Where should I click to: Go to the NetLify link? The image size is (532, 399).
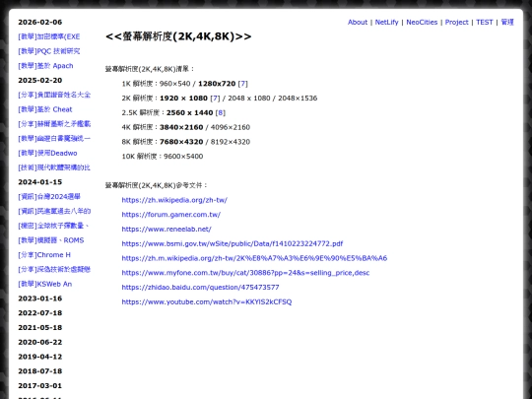point(386,22)
